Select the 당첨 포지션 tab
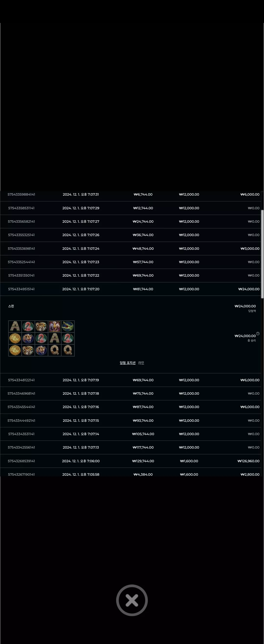The height and width of the screenshot is (644, 264). tap(128, 363)
